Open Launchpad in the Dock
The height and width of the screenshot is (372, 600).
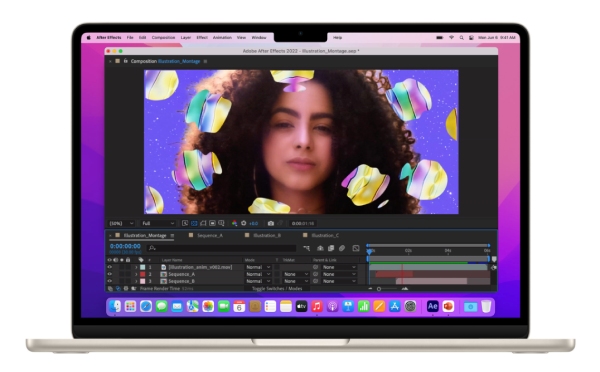click(130, 306)
